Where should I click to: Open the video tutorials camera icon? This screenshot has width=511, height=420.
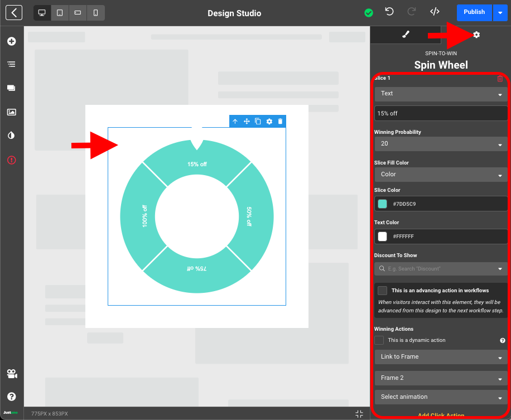coord(11,373)
